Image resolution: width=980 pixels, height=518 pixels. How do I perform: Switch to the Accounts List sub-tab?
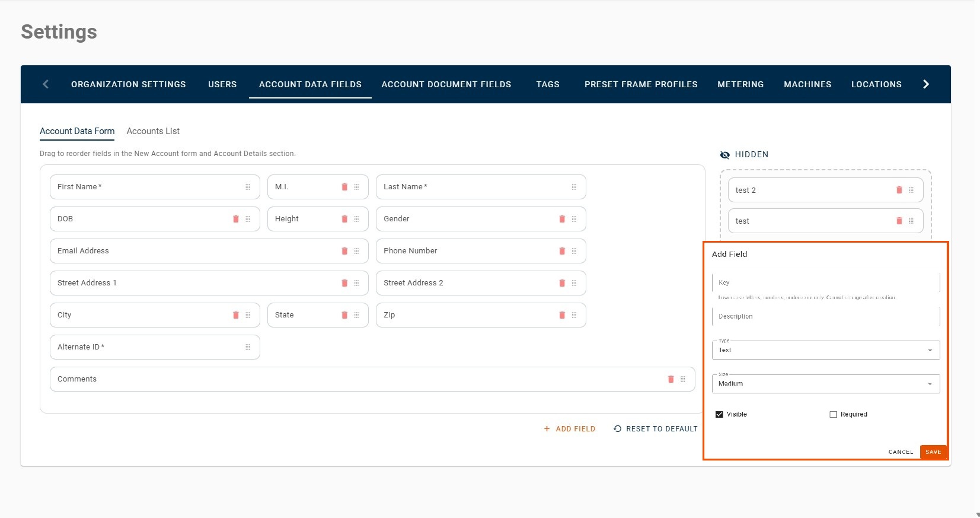coord(153,131)
